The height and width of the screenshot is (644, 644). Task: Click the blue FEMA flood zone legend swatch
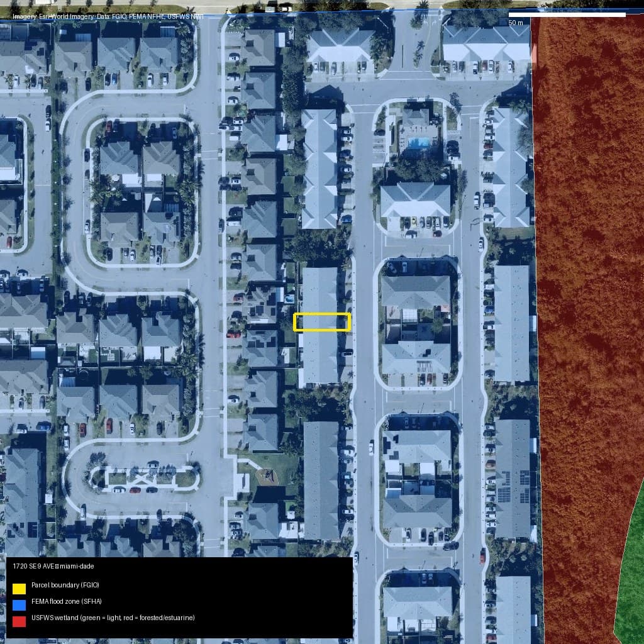[19, 605]
